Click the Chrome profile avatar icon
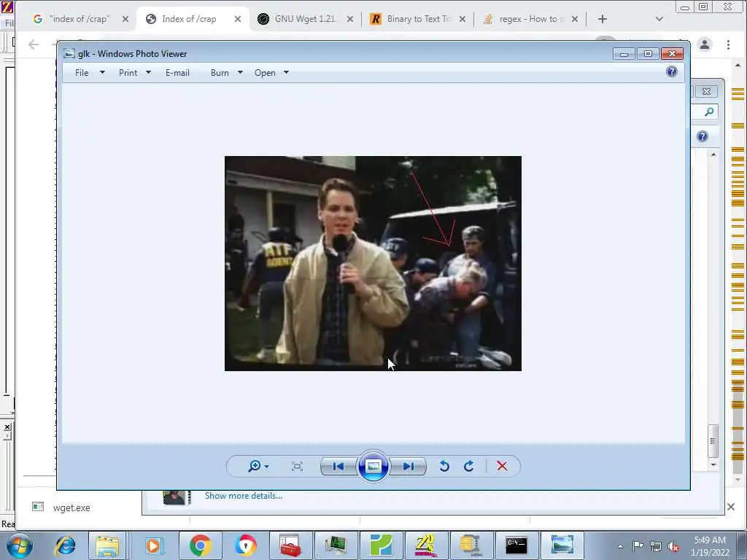The width and height of the screenshot is (747, 560). pyautogui.click(x=705, y=44)
